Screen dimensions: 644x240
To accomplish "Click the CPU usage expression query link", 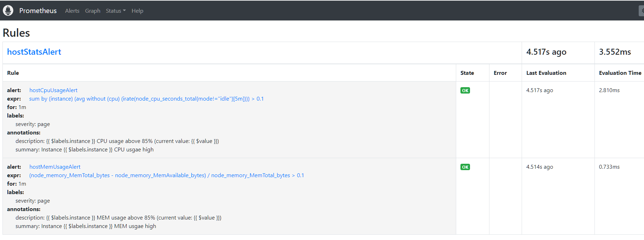I will [x=146, y=99].
